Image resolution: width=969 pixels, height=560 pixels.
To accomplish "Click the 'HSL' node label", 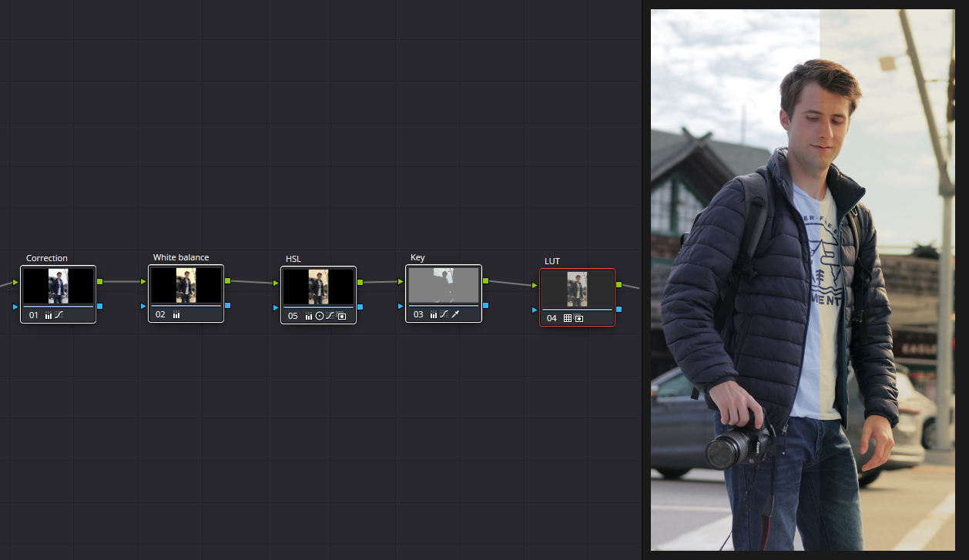I will 293,258.
